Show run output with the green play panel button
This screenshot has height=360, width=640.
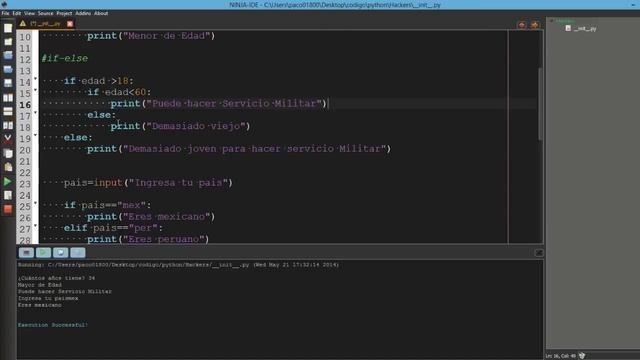click(44, 253)
